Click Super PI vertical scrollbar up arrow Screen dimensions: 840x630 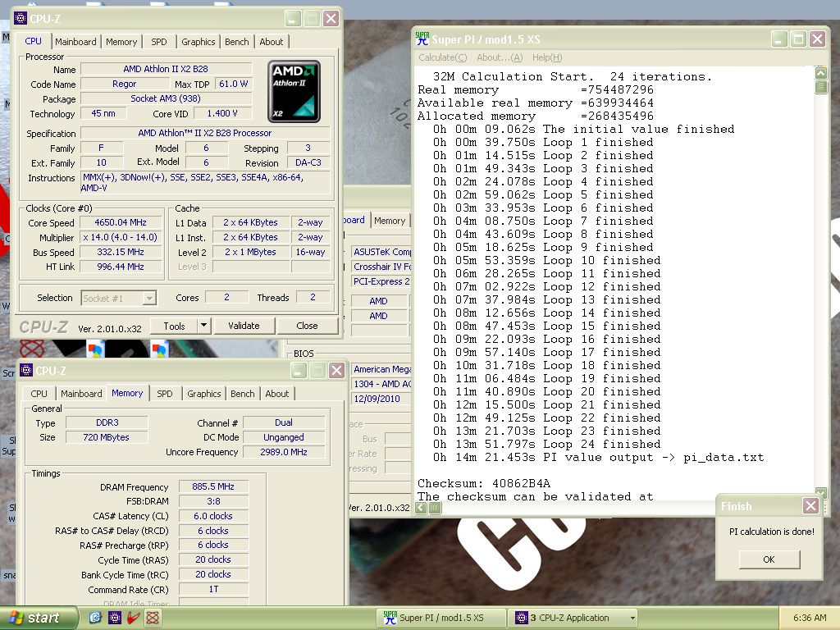point(820,73)
